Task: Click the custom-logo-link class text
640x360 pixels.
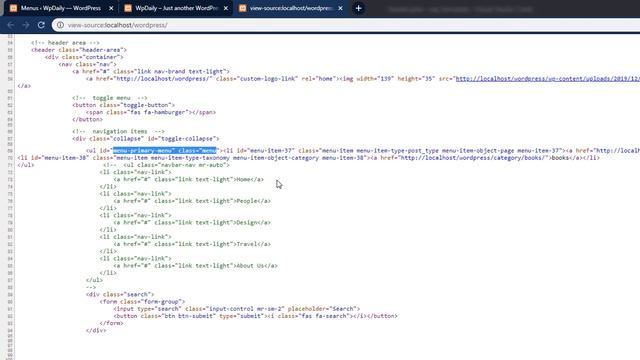Action: (268, 79)
